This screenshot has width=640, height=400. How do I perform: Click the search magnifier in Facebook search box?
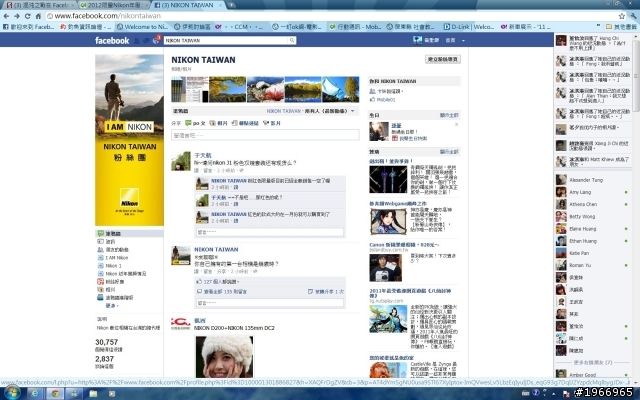(x=292, y=40)
